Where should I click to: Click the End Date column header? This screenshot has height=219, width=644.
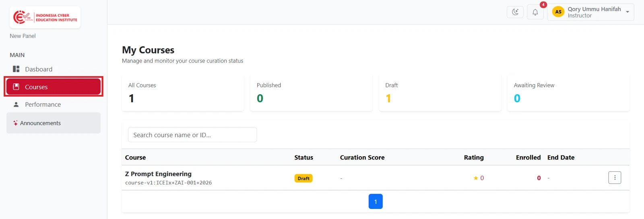[561, 157]
